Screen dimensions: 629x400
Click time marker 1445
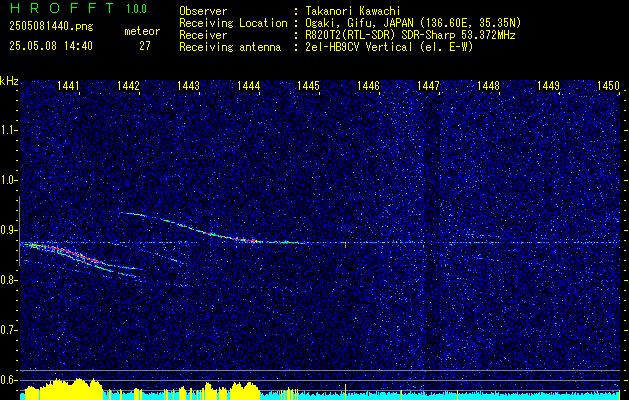click(308, 85)
